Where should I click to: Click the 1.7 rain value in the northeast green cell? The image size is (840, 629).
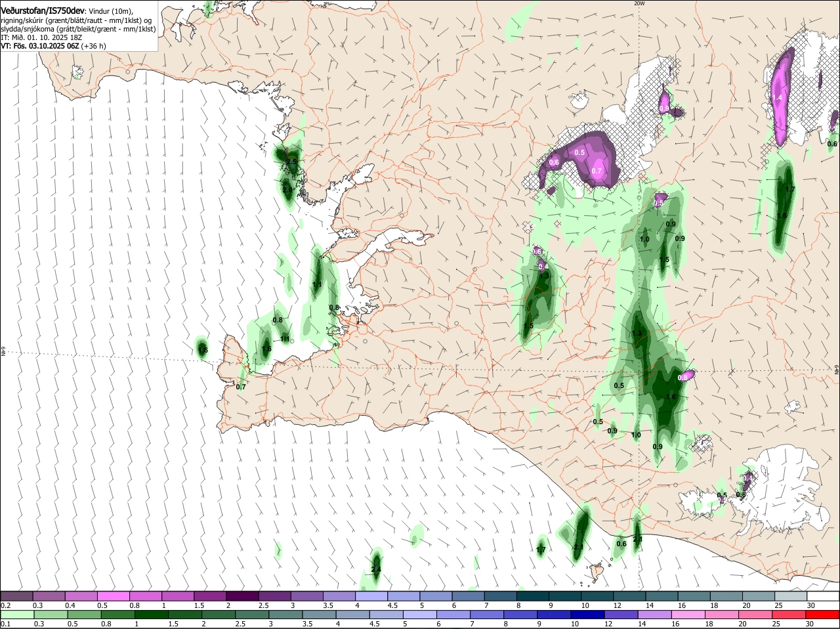pyautogui.click(x=790, y=189)
